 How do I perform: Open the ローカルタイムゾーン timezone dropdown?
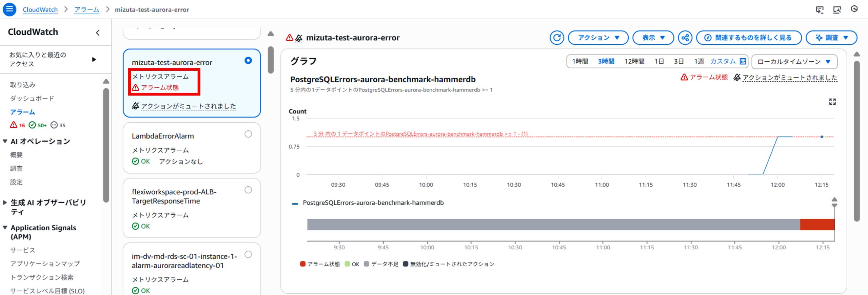(794, 62)
